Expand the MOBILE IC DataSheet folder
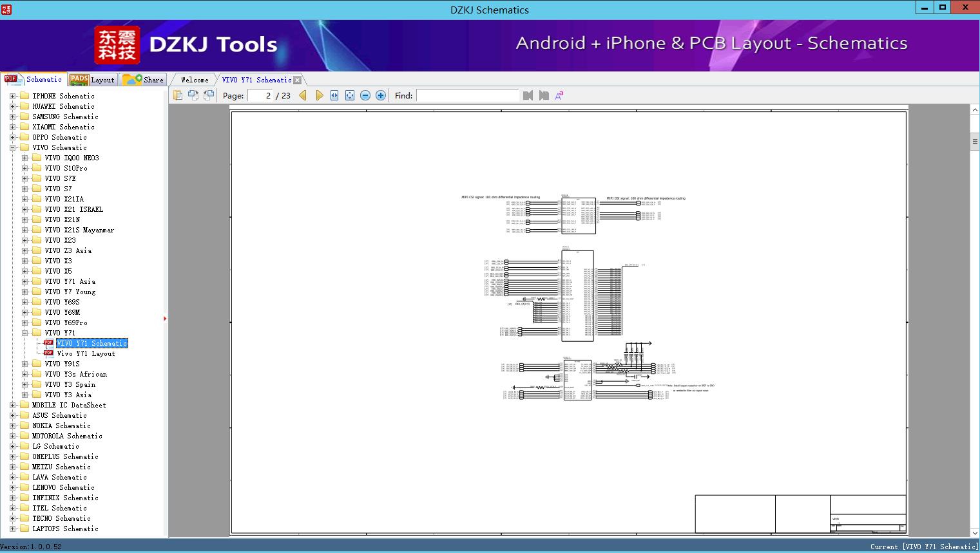This screenshot has width=980, height=553. coord(12,405)
